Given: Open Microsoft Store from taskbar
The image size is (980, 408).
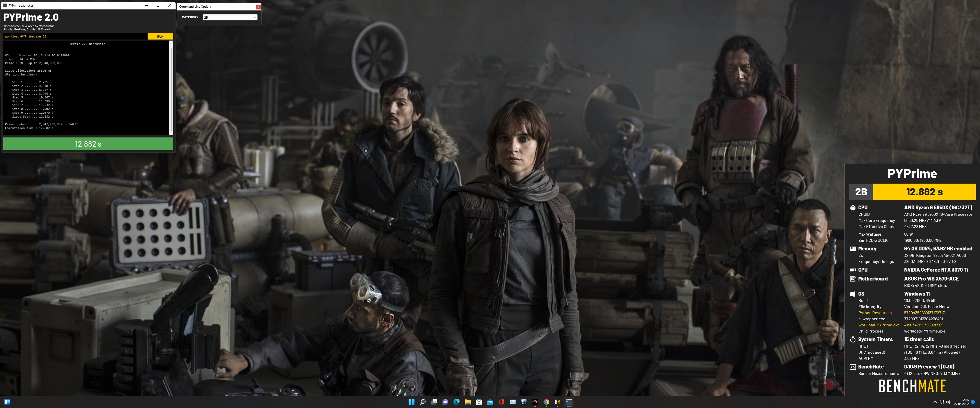Looking at the screenshot, I should tap(479, 402).
